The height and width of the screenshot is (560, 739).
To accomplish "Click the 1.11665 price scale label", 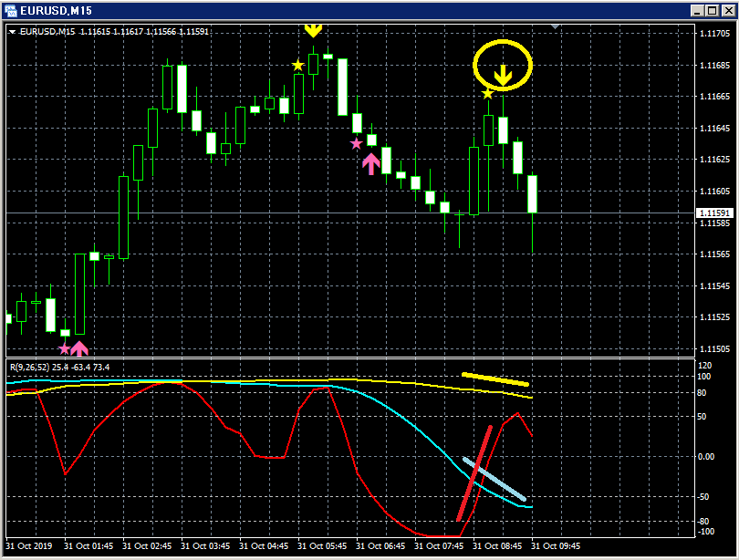I will point(715,97).
